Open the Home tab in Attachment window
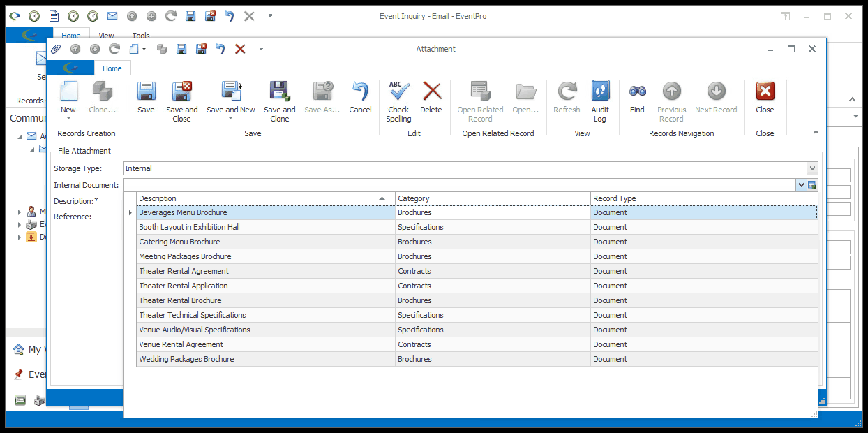868x433 pixels. (112, 68)
